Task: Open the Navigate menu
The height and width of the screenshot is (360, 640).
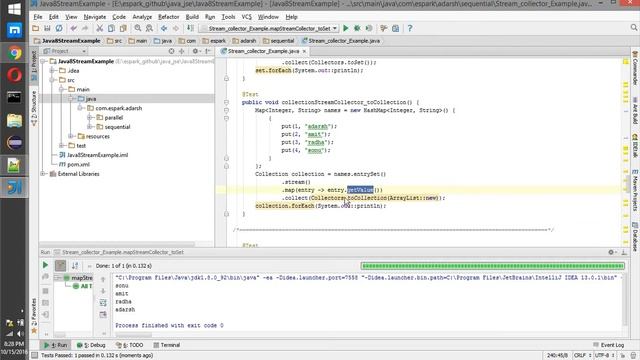Action: click(x=95, y=17)
